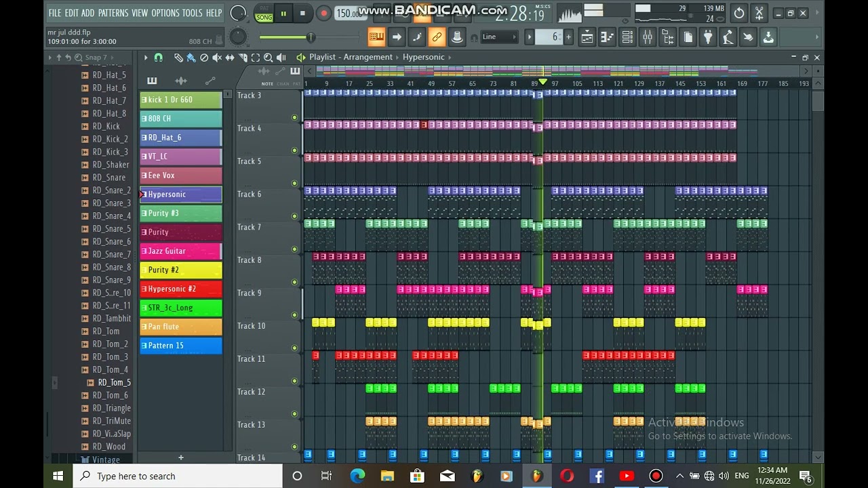This screenshot has height=488, width=868.
Task: Open the Tempo tapper icon
Action: pos(728,37)
